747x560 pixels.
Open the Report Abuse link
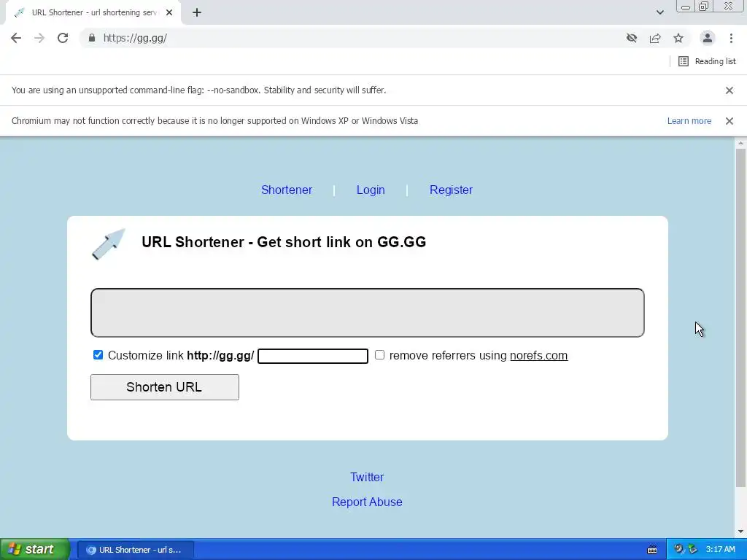367,502
